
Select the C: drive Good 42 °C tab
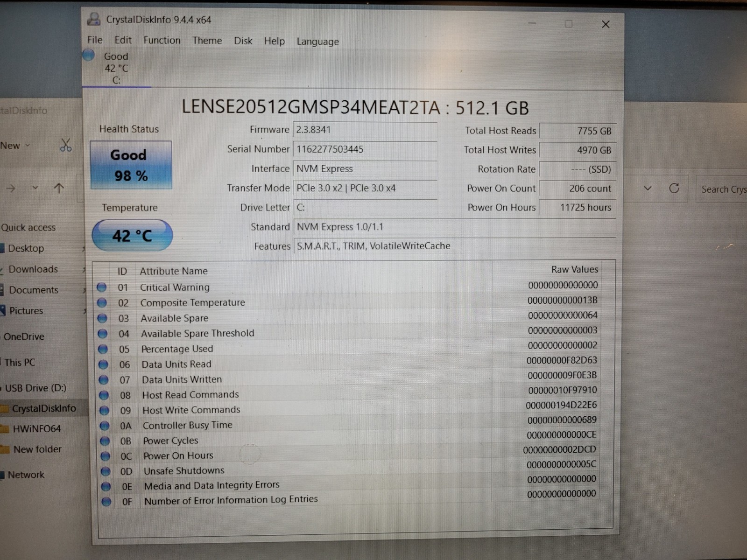[116, 68]
